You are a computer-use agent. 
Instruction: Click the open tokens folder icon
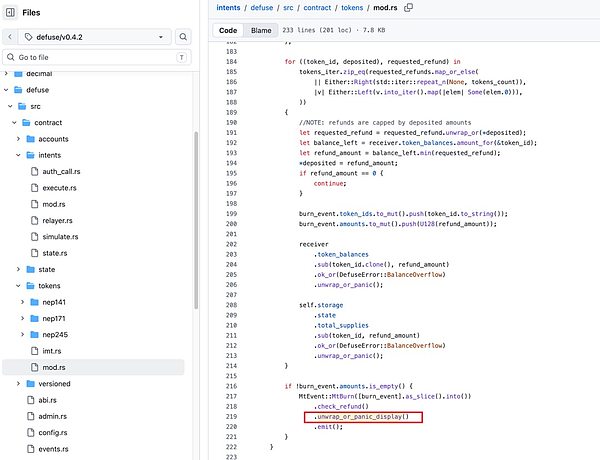31,286
